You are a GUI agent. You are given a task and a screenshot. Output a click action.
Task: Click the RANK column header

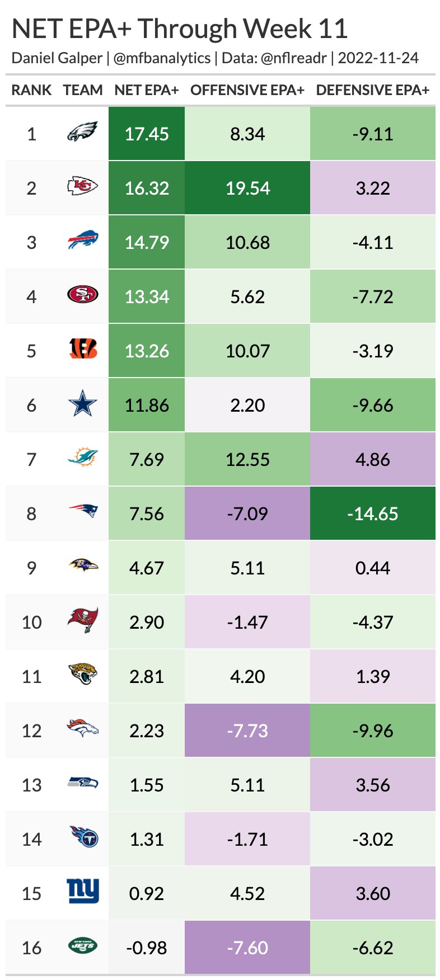(x=31, y=90)
